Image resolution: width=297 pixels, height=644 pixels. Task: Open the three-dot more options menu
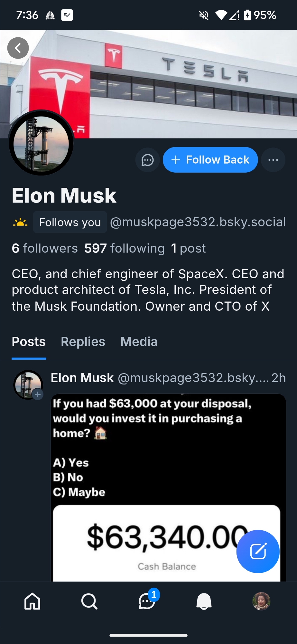click(x=273, y=160)
